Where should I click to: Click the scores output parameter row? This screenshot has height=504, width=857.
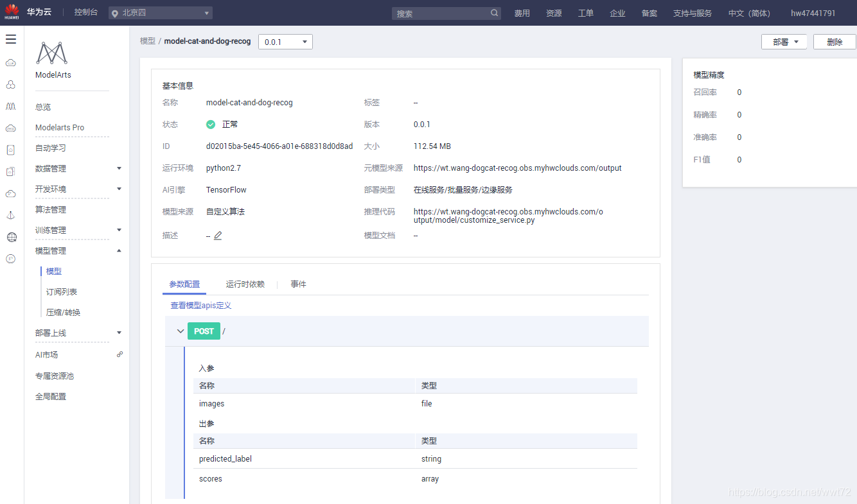[415, 478]
